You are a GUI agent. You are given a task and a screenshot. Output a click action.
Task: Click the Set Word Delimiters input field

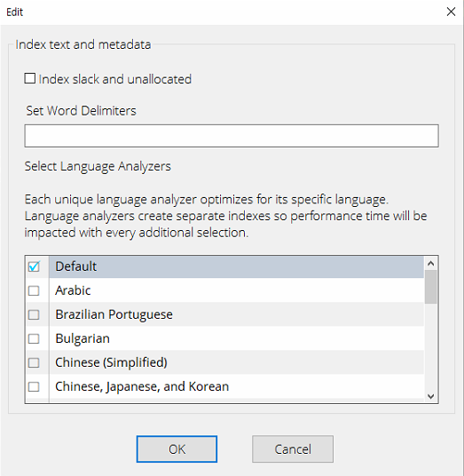[x=232, y=136]
